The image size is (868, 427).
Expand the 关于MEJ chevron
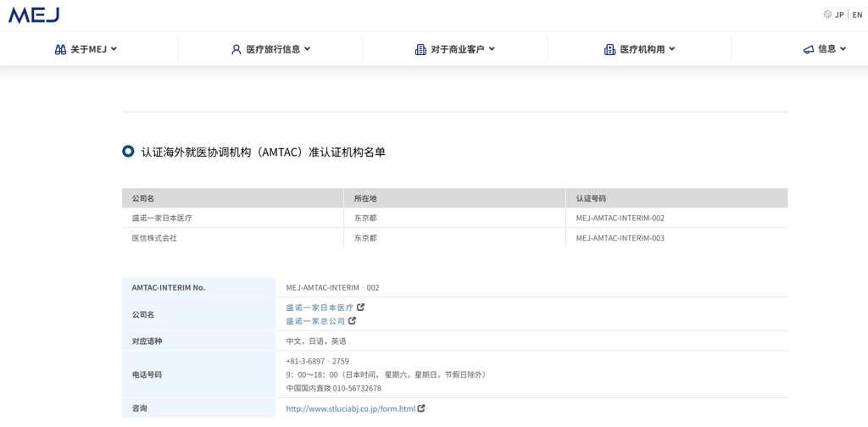pos(114,48)
